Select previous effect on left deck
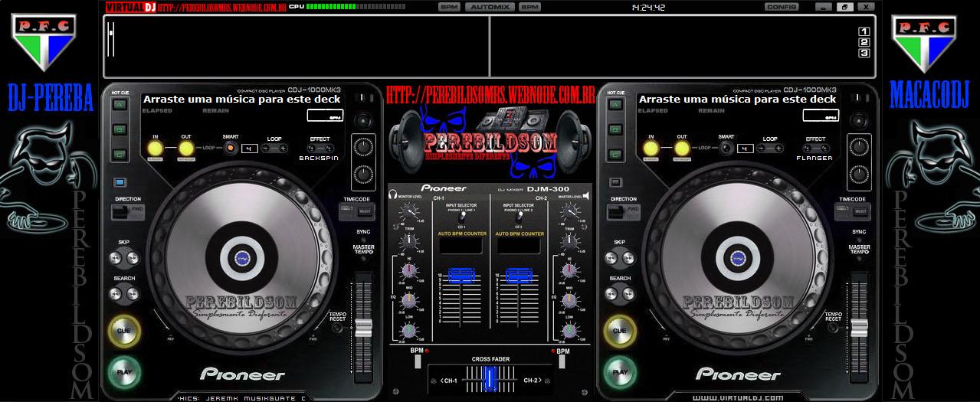The width and height of the screenshot is (980, 402). point(313,148)
